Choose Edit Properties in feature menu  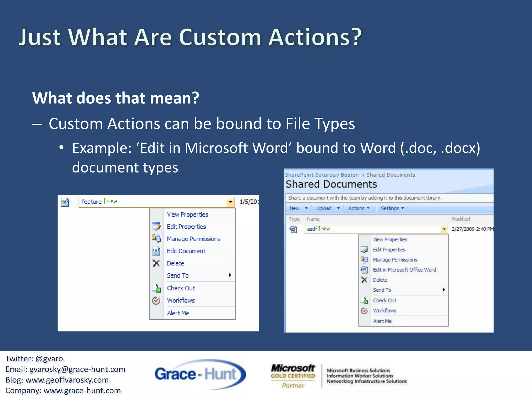186,227
